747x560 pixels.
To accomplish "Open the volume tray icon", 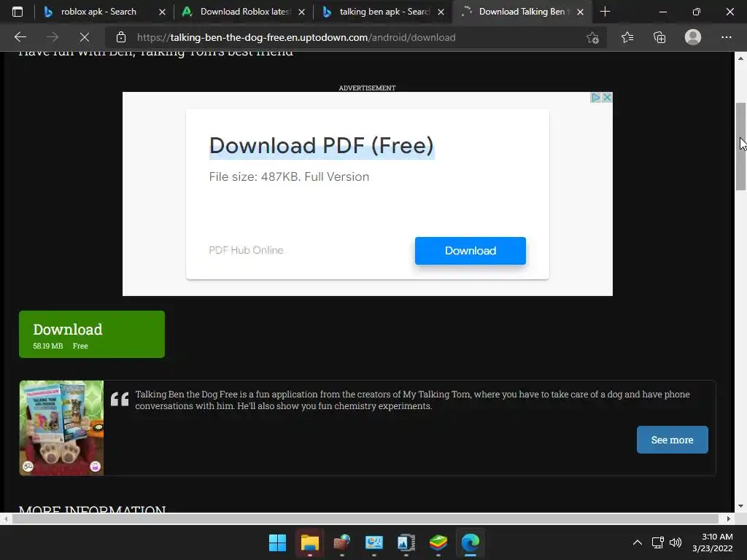I will coord(676,542).
